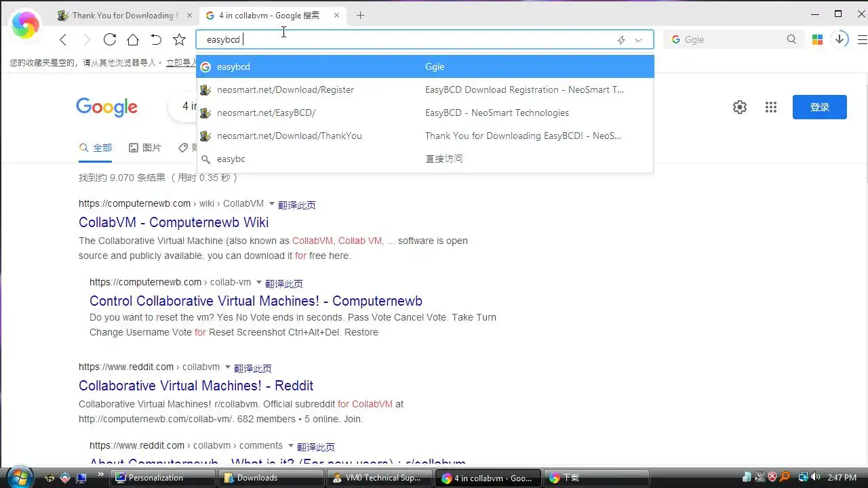This screenshot has height=488, width=868.
Task: Click the Google logo
Action: click(106, 107)
